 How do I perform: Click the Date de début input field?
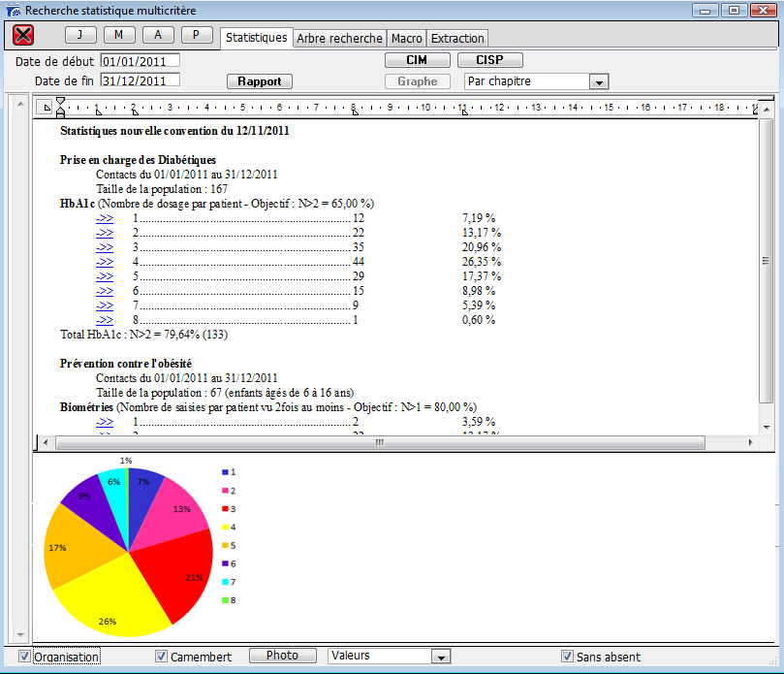tap(141, 61)
